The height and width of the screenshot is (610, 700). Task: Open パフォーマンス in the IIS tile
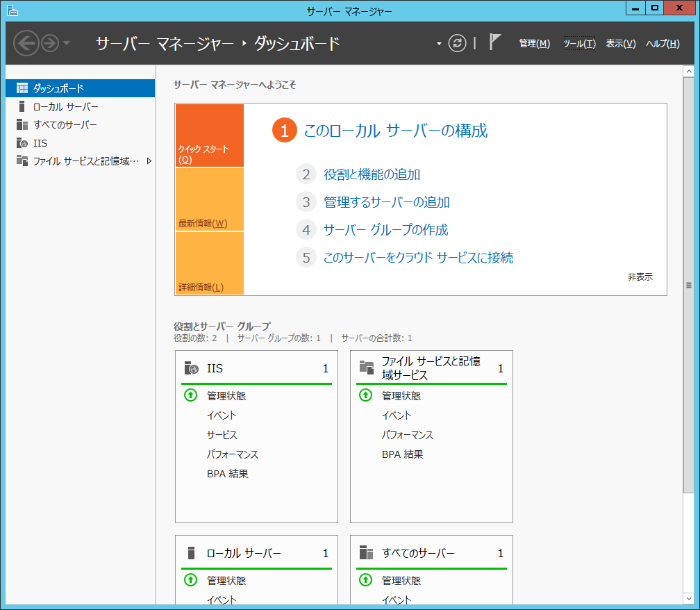coord(233,454)
